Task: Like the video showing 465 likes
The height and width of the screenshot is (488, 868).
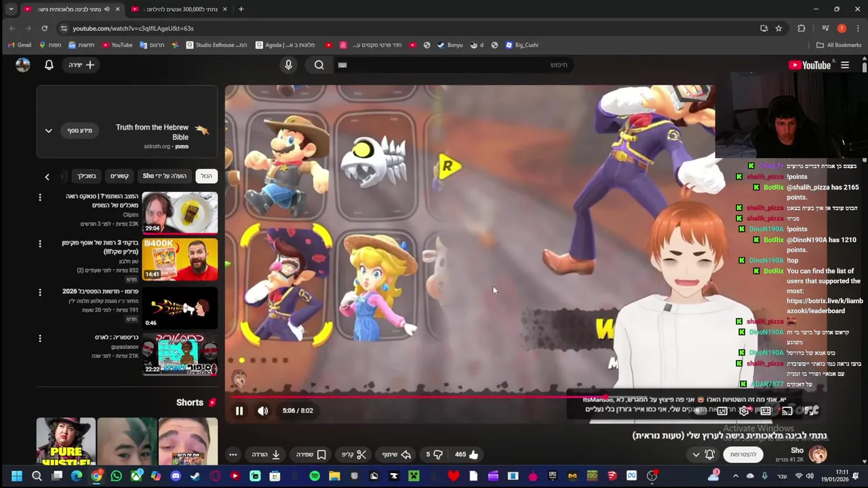Action: (x=467, y=454)
